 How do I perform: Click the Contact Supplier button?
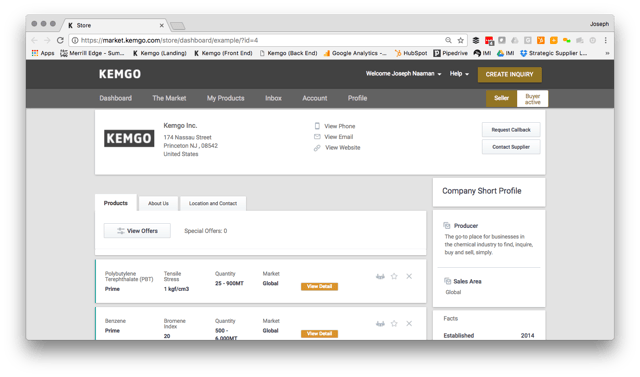click(511, 147)
